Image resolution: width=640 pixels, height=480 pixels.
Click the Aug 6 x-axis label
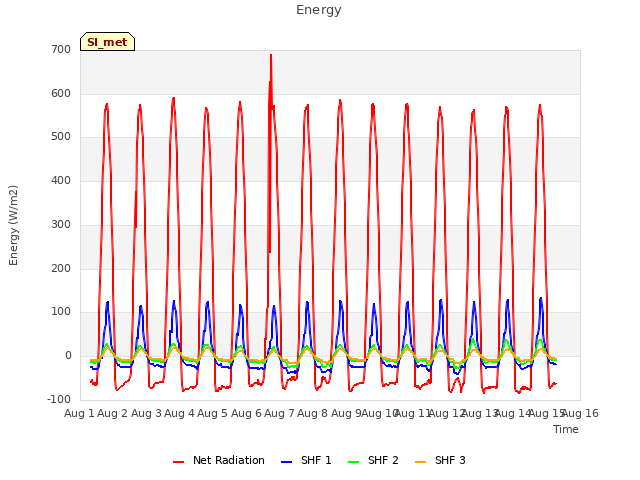246,413
